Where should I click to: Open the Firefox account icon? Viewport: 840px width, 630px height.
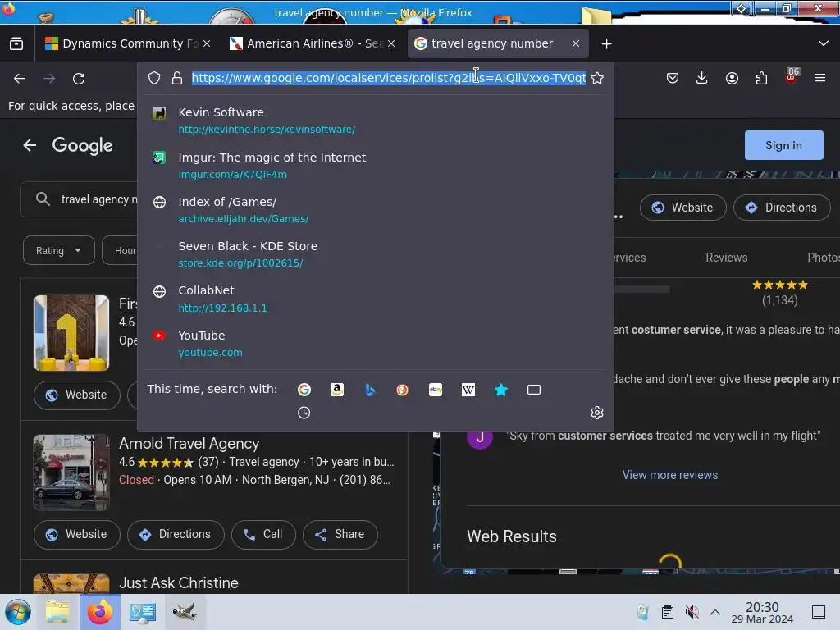click(x=732, y=78)
